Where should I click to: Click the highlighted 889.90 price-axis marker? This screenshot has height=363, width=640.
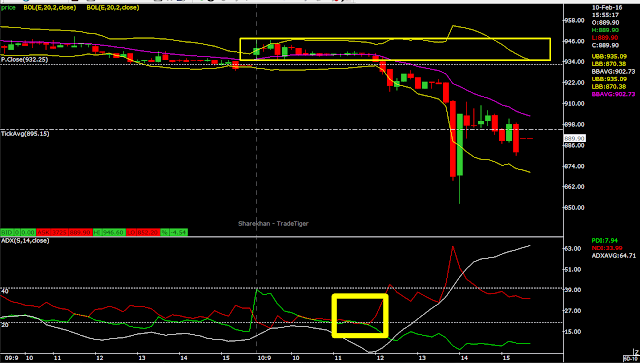click(575, 138)
